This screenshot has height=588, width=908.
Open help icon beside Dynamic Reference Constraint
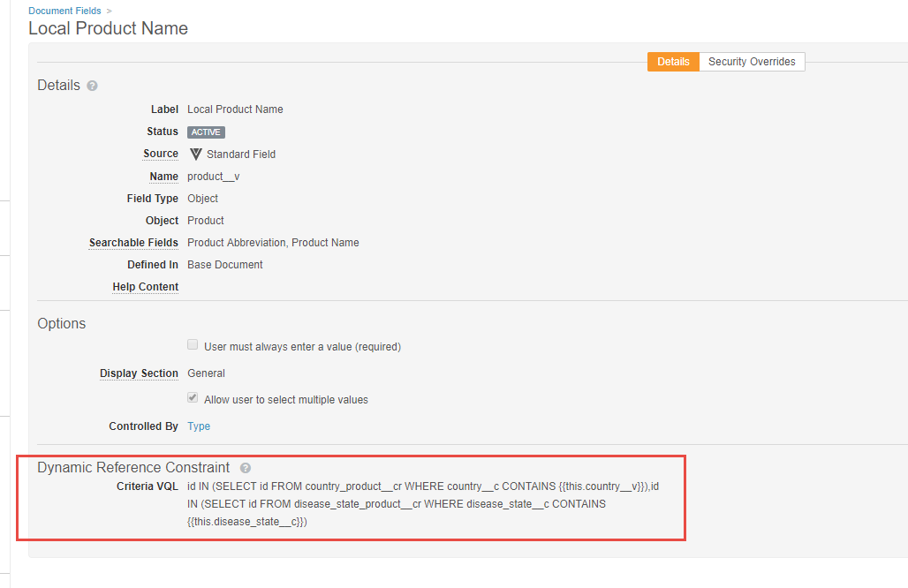(246, 468)
